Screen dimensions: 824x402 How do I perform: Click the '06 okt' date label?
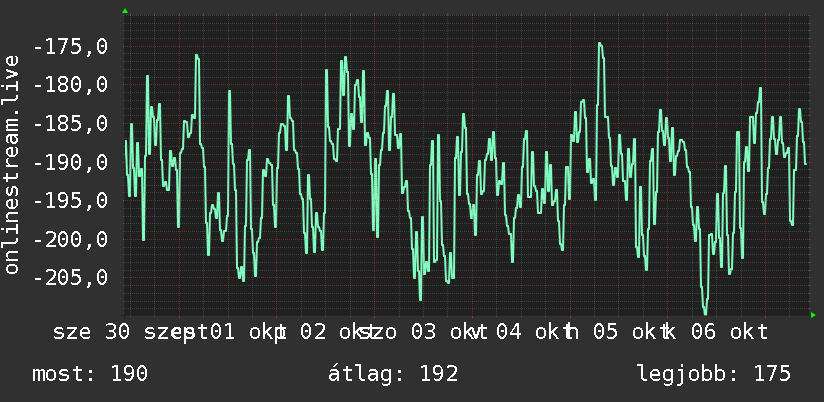pos(729,332)
